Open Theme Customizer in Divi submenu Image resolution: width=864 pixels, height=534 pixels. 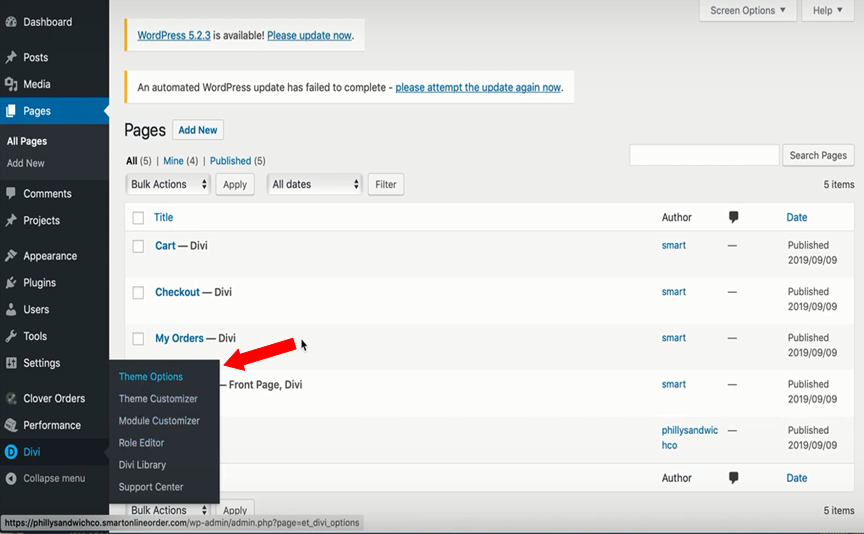pos(158,398)
